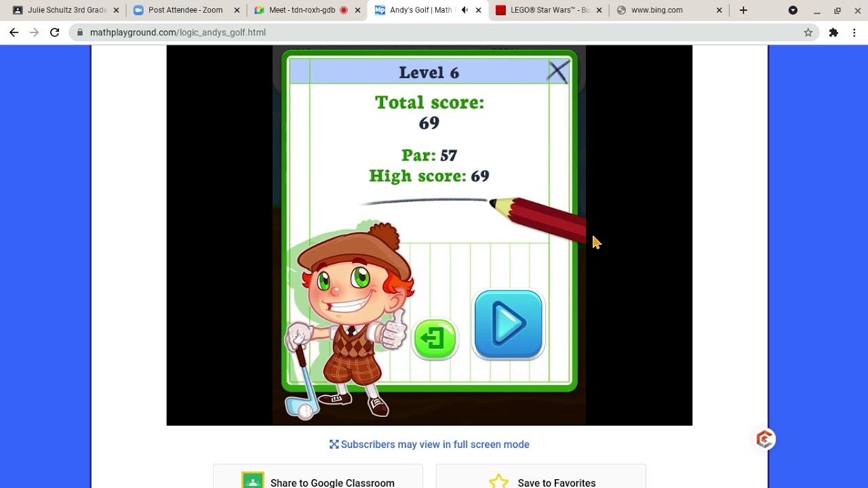The height and width of the screenshot is (488, 868).
Task: Open the browser extensions puzzle menu
Action: click(833, 33)
